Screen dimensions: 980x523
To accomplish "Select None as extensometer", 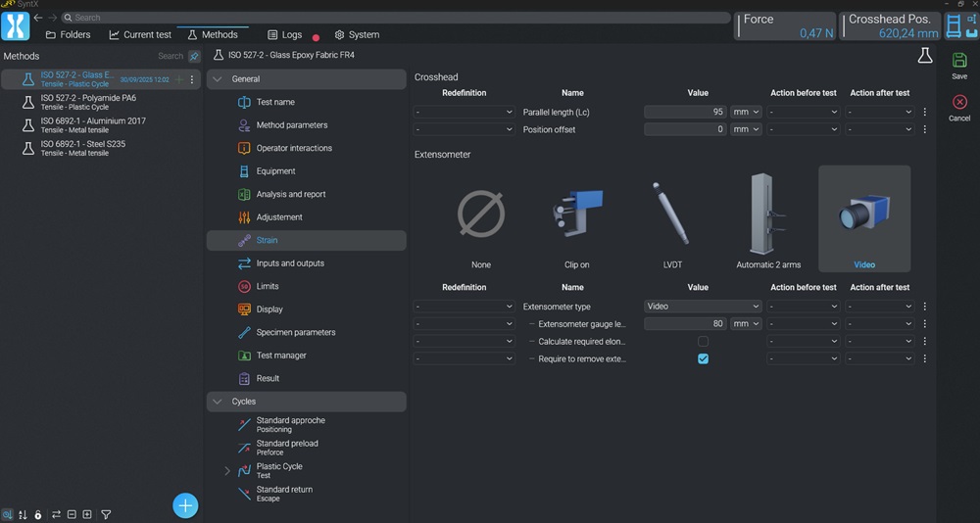I will 480,217.
